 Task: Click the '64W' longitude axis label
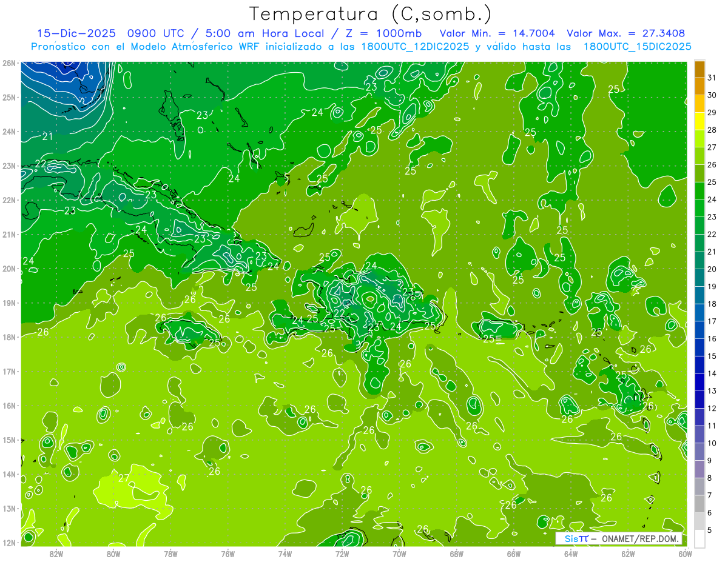click(571, 554)
